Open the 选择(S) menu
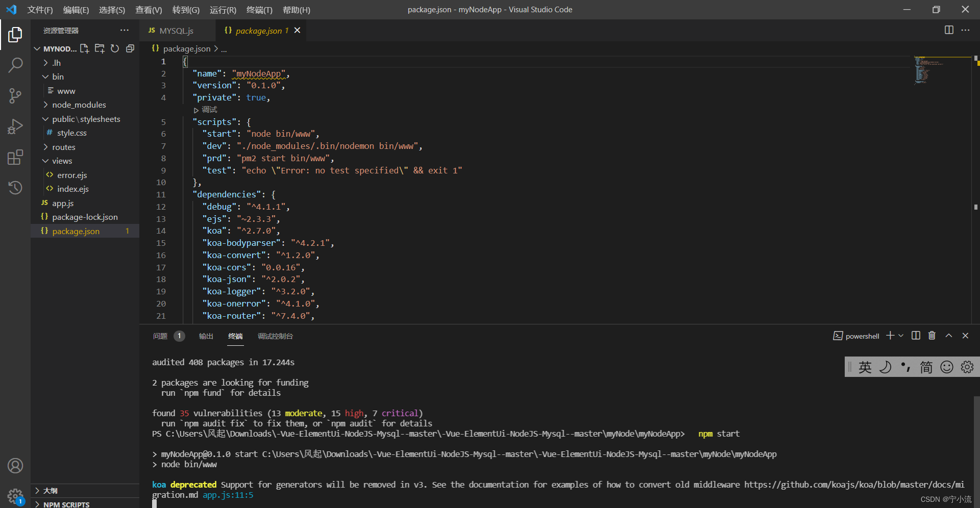The width and height of the screenshot is (980, 508). click(112, 10)
